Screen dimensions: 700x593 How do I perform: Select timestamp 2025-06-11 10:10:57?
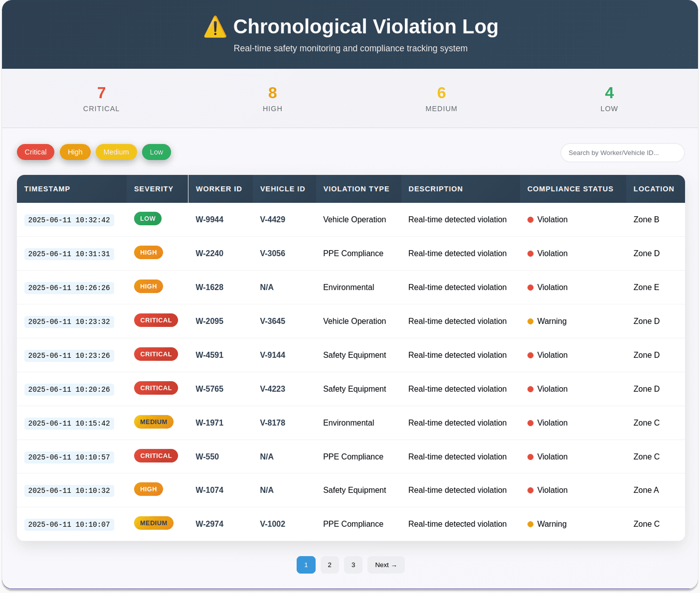click(69, 457)
